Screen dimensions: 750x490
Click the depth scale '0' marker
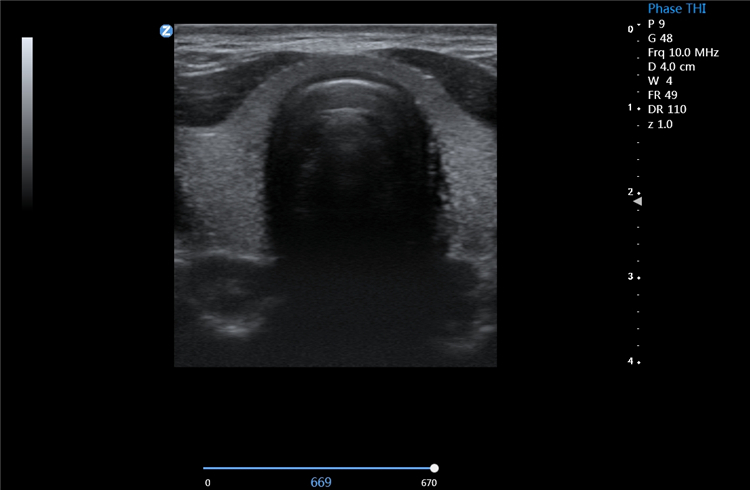[630, 29]
